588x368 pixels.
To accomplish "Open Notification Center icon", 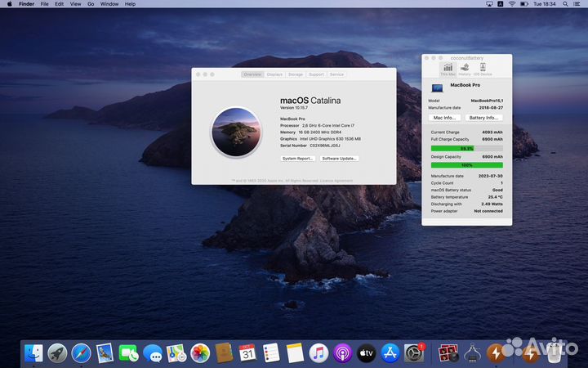I will click(577, 4).
